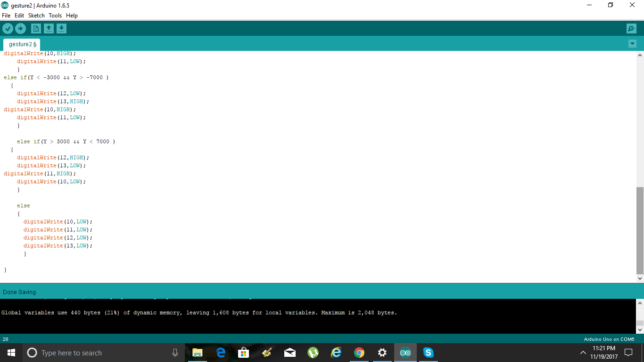Open a sketch using the Open icon
The height and width of the screenshot is (362, 644).
[x=49, y=28]
